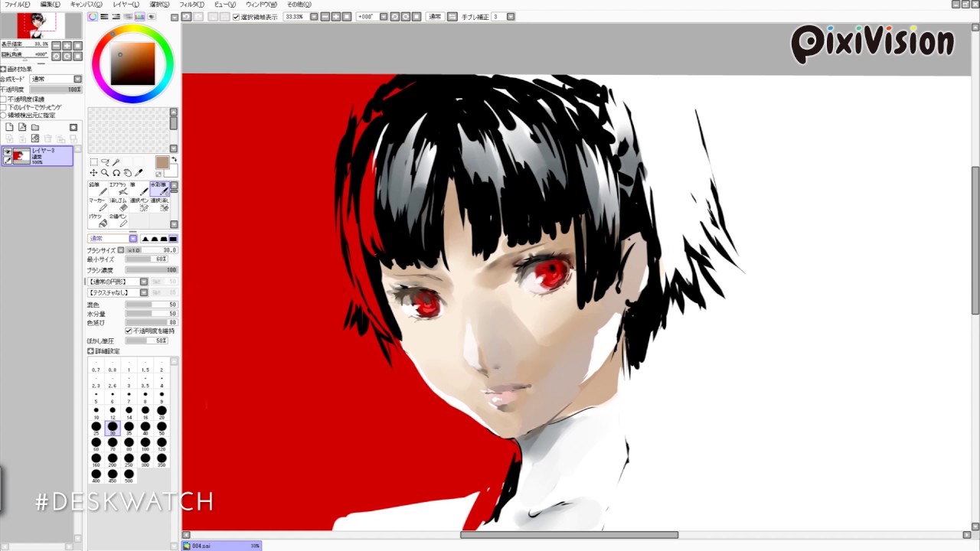Choose the 選択消し selection eraser
This screenshot has width=980, height=551.
point(159,204)
